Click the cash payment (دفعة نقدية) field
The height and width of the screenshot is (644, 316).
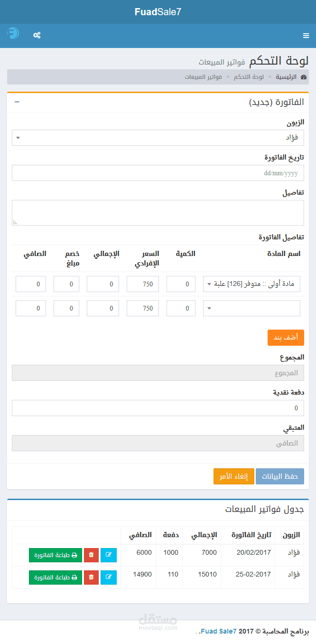158,408
